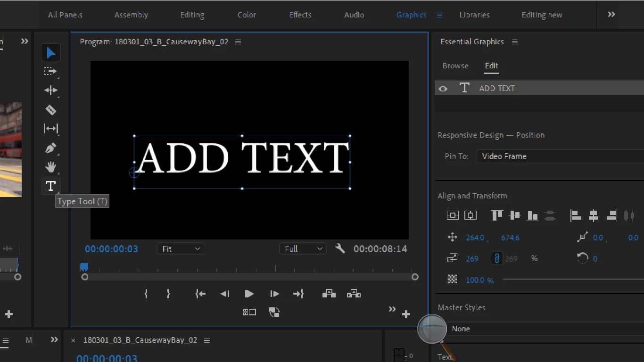The image size is (644, 362).
Task: Step forward one frame
Action: click(274, 294)
